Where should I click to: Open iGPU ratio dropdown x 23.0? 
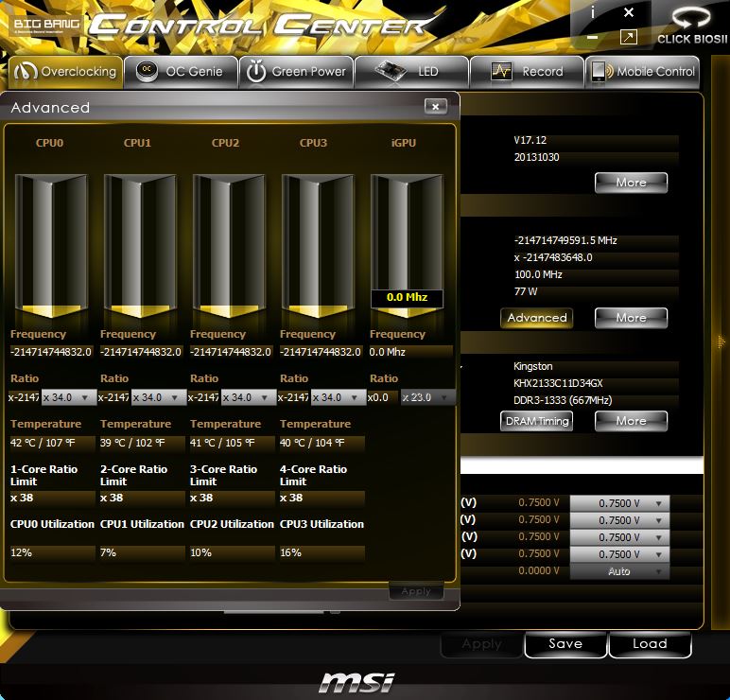pyautogui.click(x=427, y=397)
